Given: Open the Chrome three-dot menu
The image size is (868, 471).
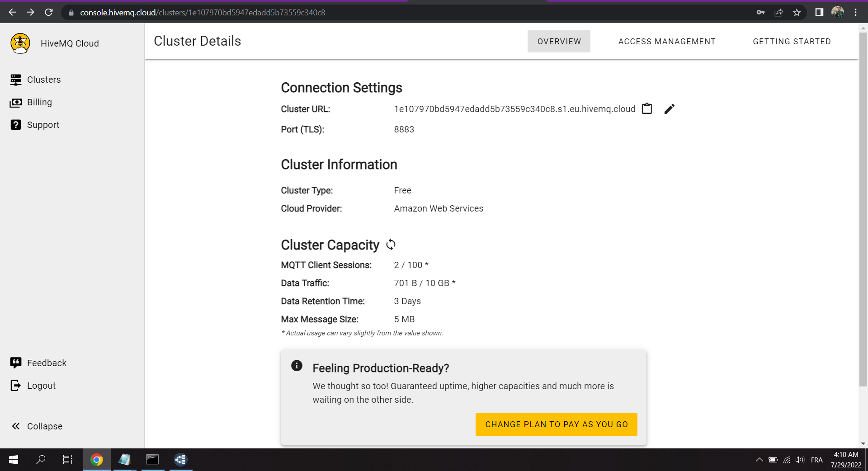Looking at the screenshot, I should click(x=855, y=12).
